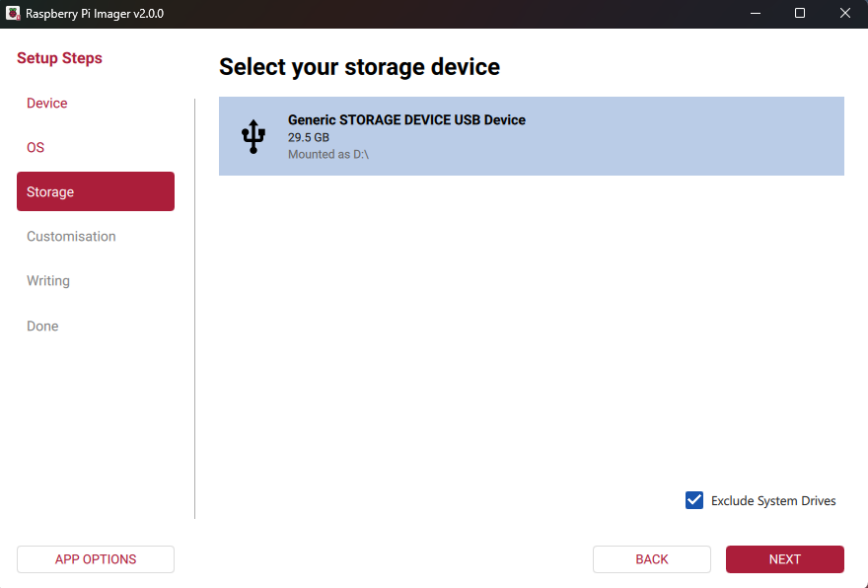
Task: Select the Done step
Action: (42, 326)
